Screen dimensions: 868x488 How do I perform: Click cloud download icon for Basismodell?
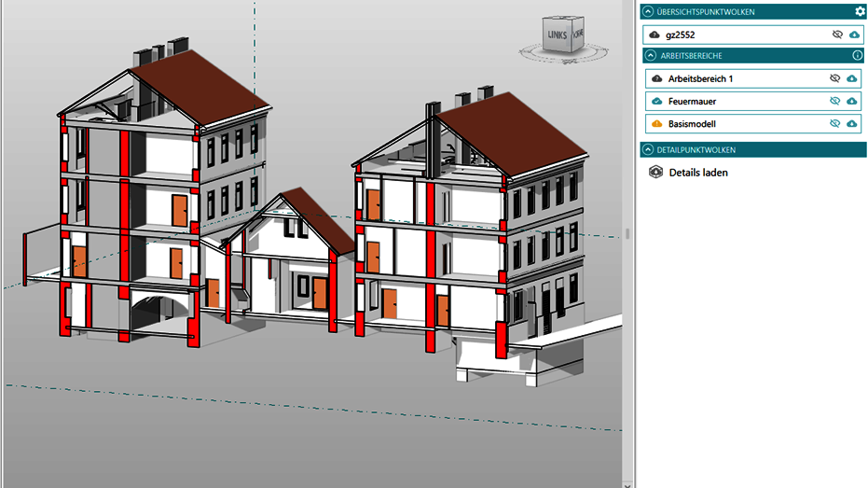(x=851, y=123)
